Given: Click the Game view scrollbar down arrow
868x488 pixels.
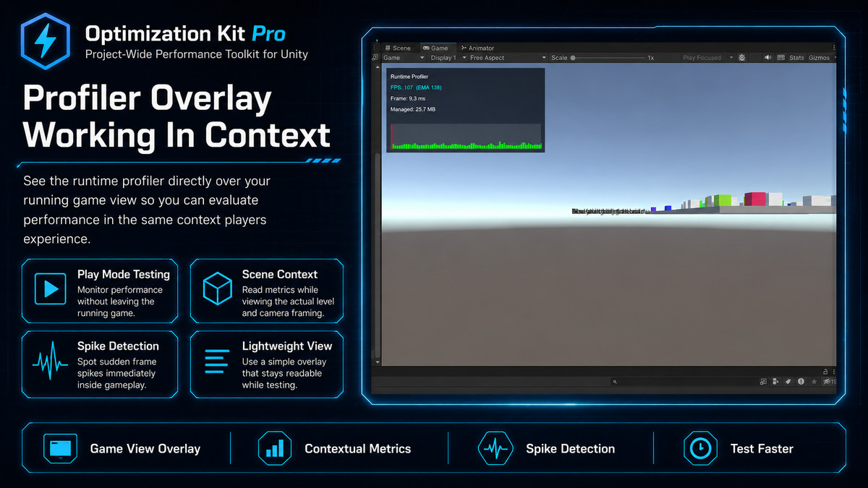Looking at the screenshot, I should point(376,361).
